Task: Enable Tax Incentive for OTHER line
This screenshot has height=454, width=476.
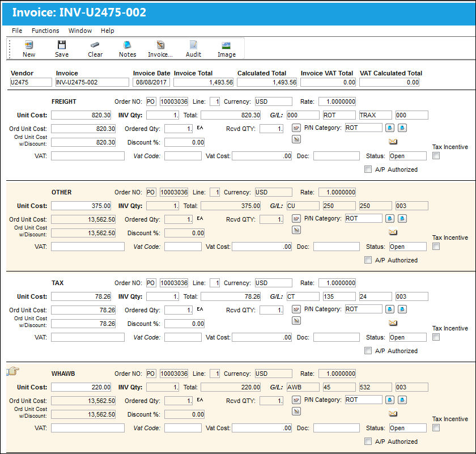Action: pos(436,247)
